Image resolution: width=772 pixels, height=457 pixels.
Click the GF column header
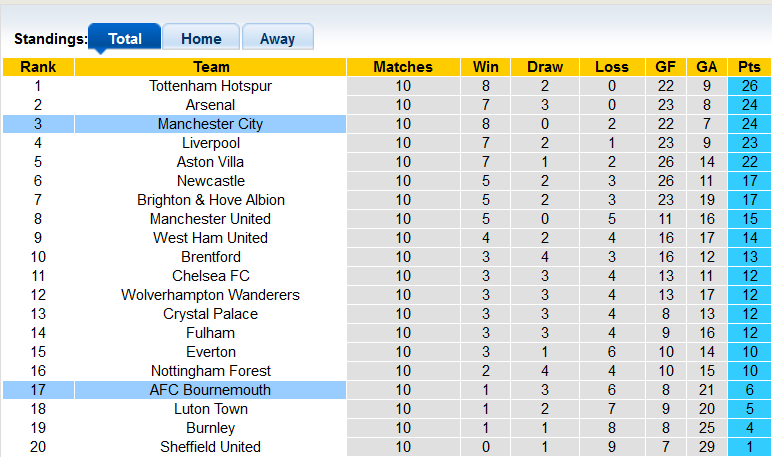665,67
